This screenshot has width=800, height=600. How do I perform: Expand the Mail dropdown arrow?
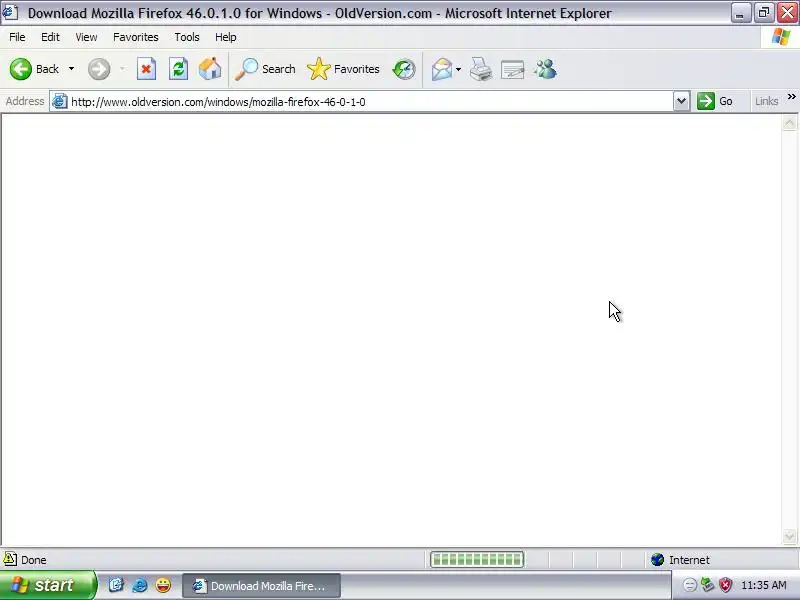point(458,69)
